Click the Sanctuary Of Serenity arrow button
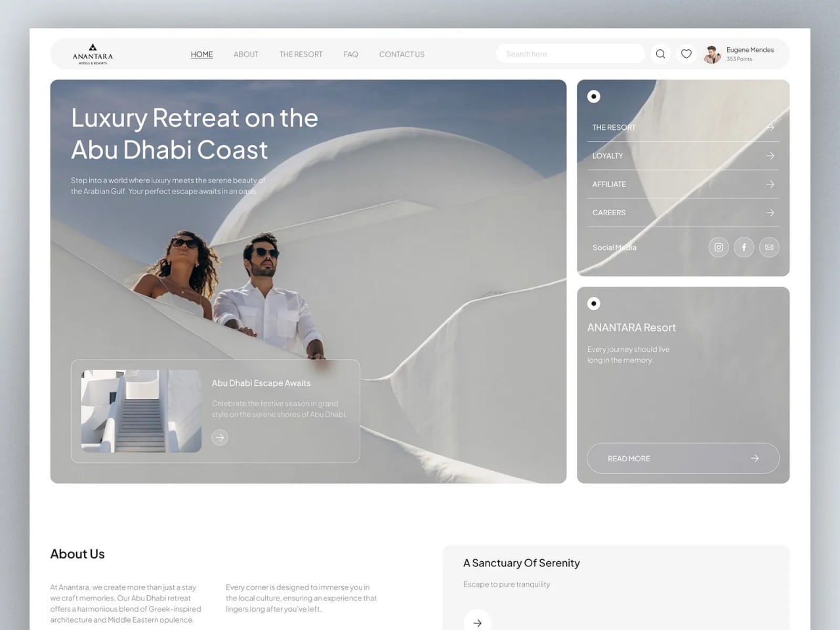840x630 pixels. 477,622
